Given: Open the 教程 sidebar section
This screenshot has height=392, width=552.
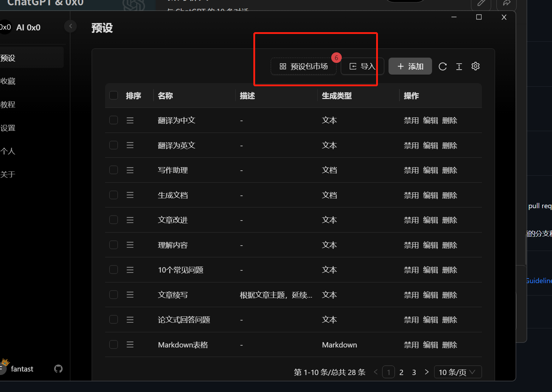Looking at the screenshot, I should (x=8, y=104).
